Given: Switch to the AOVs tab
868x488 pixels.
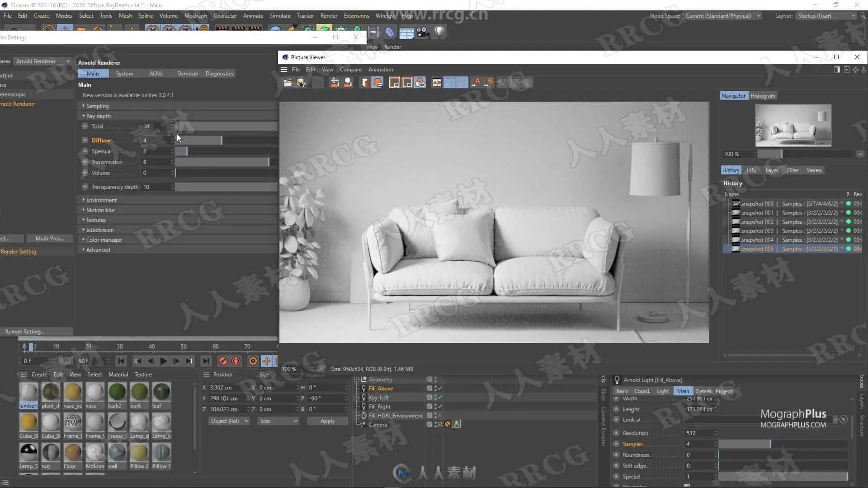Looking at the screenshot, I should 156,74.
